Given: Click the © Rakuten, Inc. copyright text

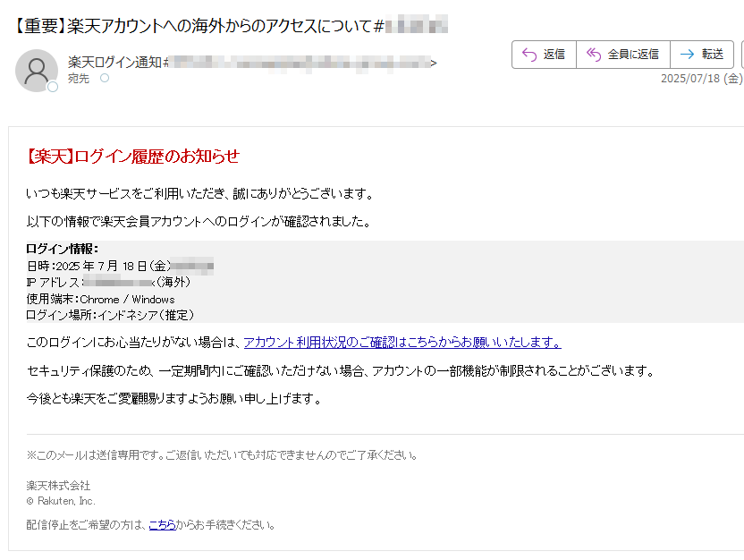Looking at the screenshot, I should click(61, 501).
